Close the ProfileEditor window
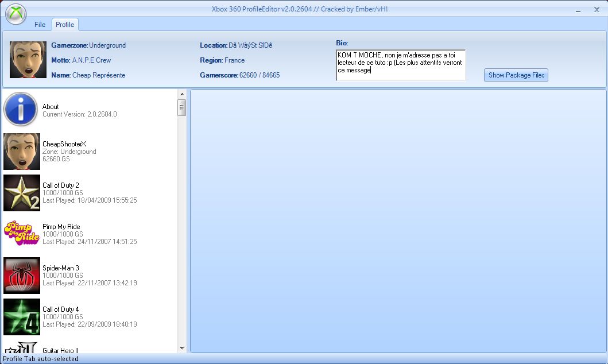Screen dimensions: 608x364 (x=597, y=10)
